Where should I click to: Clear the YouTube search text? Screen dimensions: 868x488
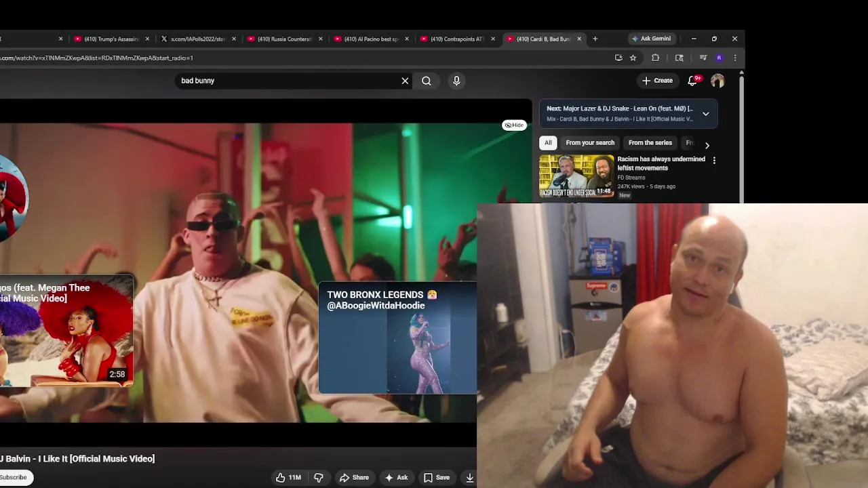(x=405, y=81)
